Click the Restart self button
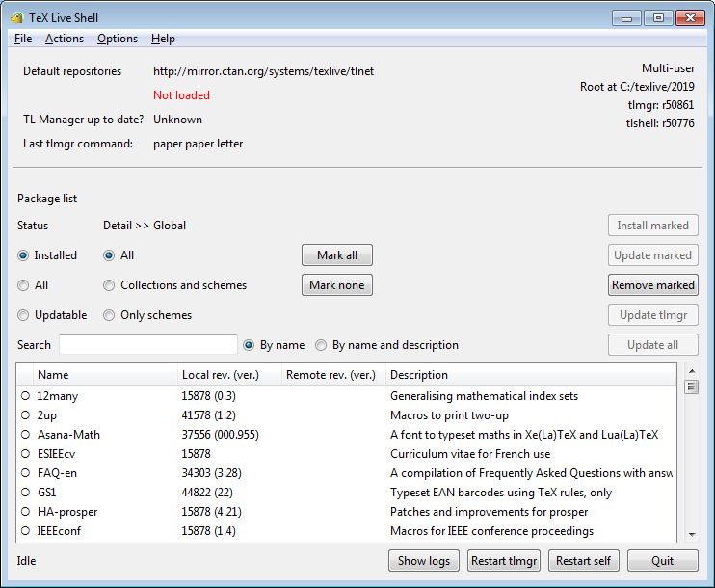This screenshot has height=588, width=715. pyautogui.click(x=583, y=561)
